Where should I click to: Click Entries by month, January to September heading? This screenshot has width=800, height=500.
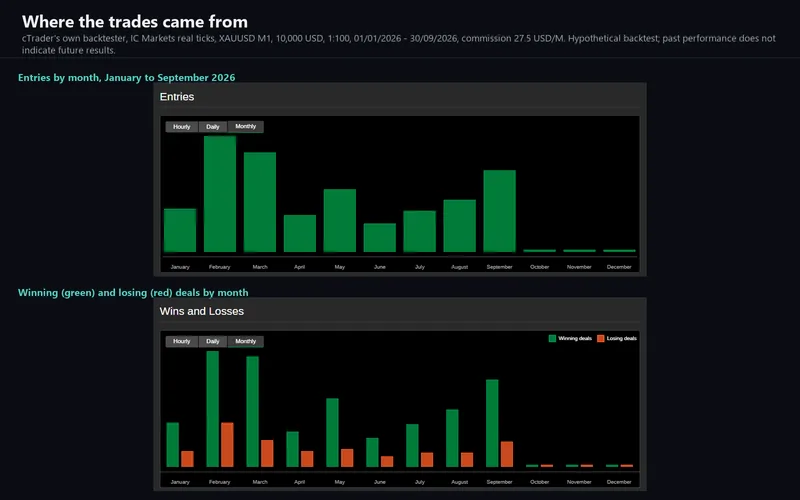pyautogui.click(x=127, y=78)
